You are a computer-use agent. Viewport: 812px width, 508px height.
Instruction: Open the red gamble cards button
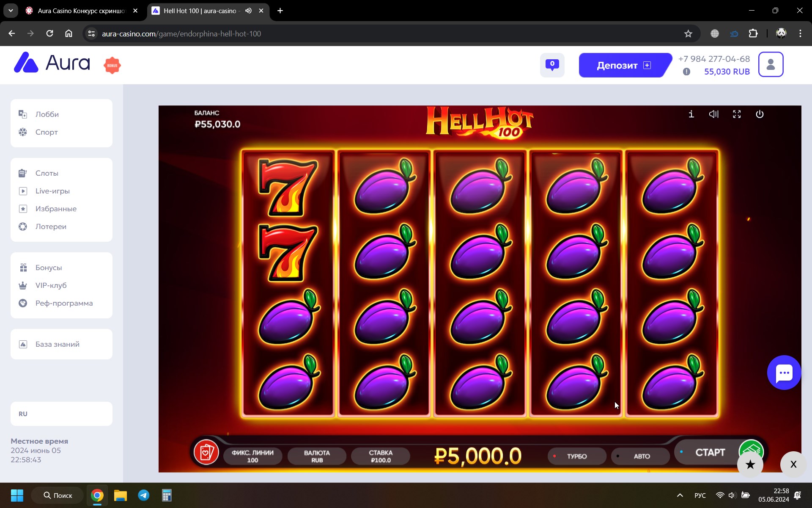click(x=206, y=452)
